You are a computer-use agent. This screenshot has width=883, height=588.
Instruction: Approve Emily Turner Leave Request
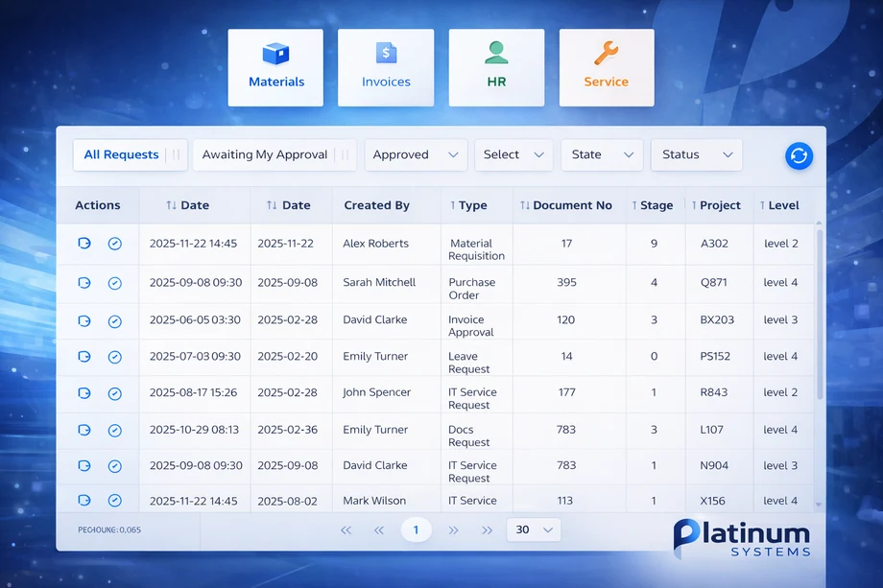click(x=115, y=357)
